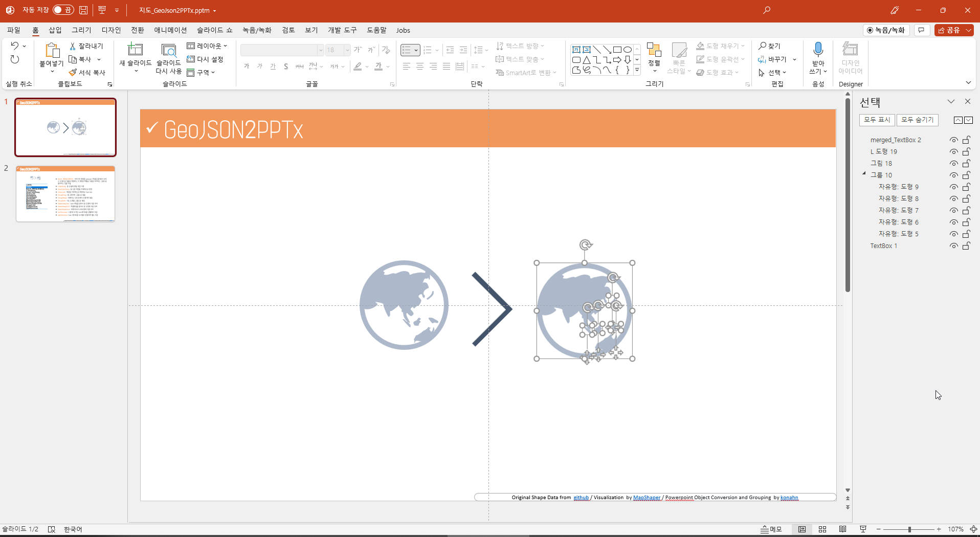Open the Layout (레이아웃) dropdown
Image resolution: width=980 pixels, height=537 pixels.
[207, 46]
